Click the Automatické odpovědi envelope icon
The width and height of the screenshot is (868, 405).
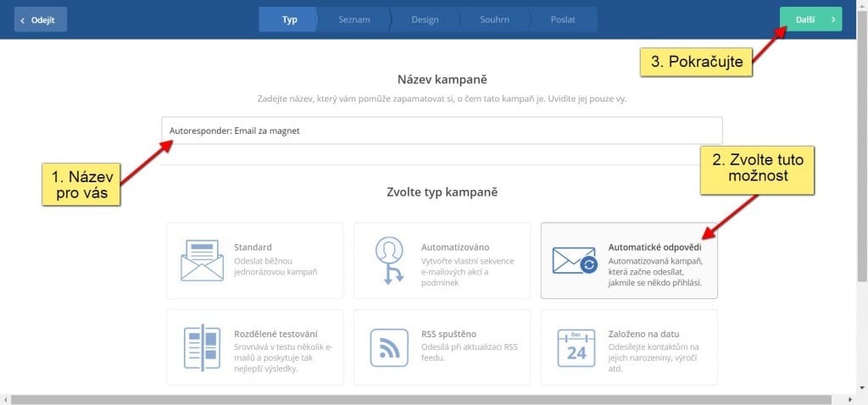click(x=576, y=260)
